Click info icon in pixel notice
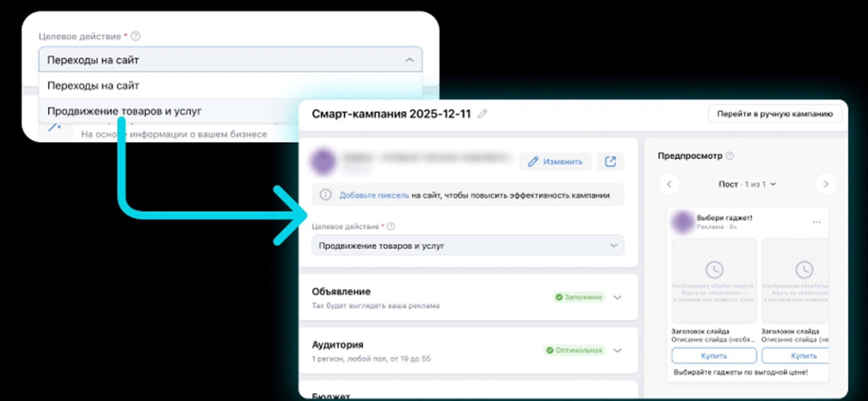Viewport: 868px width, 401px height. coord(325,195)
